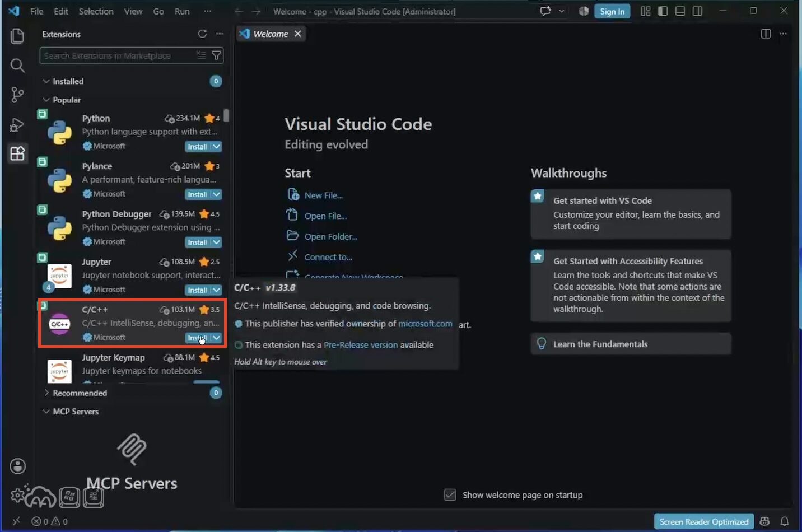Expand the Recommended section
The image size is (802, 532).
click(x=46, y=393)
